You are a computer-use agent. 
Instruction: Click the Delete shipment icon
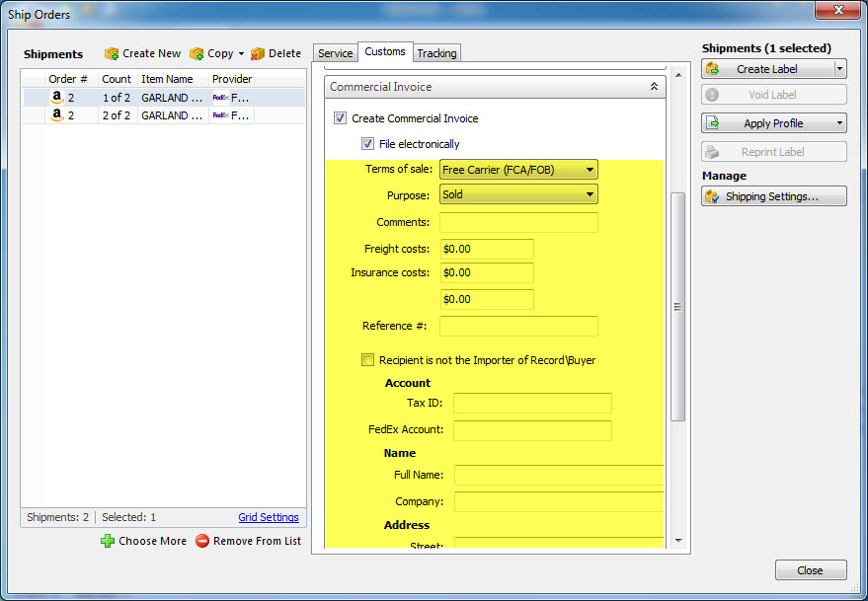pos(258,53)
